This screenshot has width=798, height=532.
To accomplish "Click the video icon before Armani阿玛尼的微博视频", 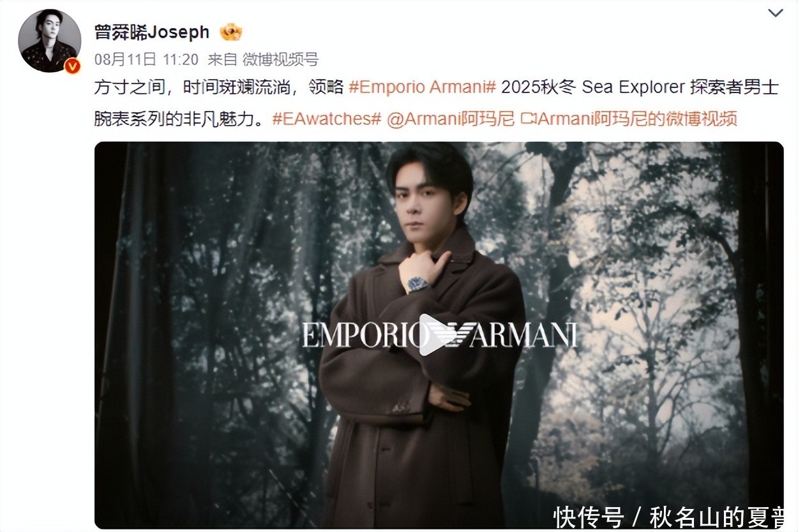I will pyautogui.click(x=528, y=119).
